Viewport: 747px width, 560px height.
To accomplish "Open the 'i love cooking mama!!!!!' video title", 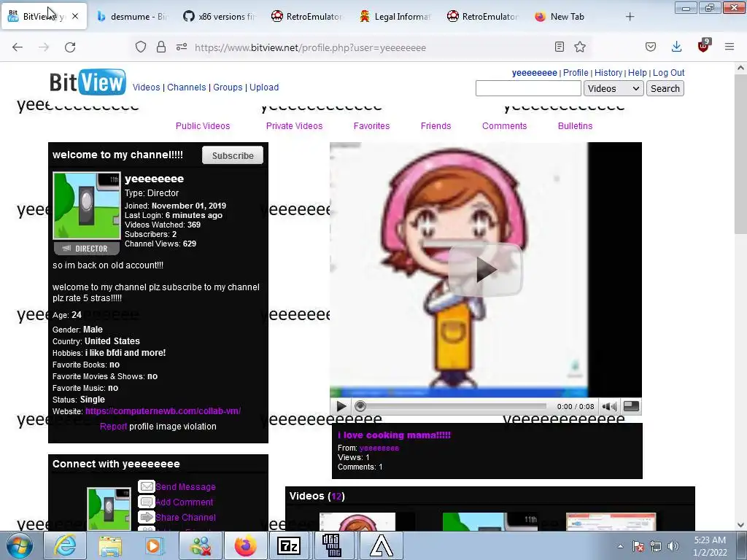I will (394, 435).
